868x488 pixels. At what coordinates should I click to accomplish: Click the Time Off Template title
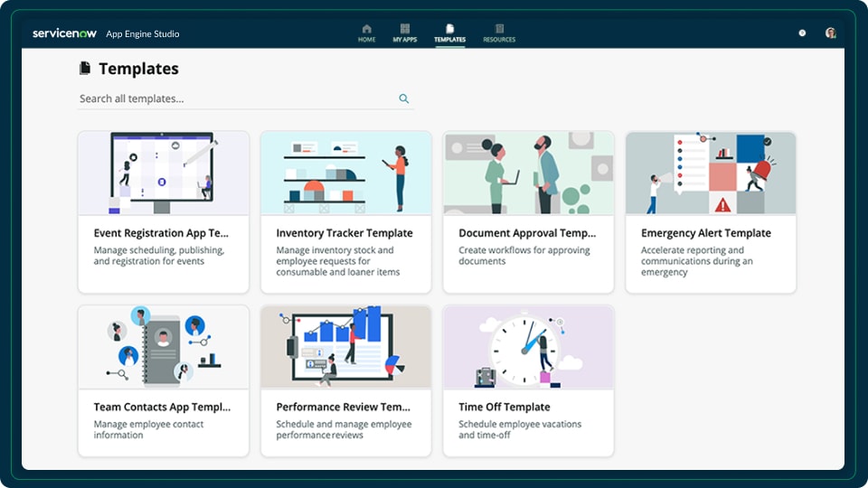click(505, 407)
